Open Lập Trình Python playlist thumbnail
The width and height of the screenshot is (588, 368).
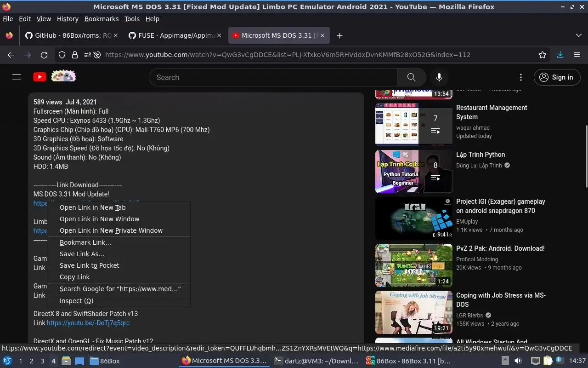tap(414, 172)
